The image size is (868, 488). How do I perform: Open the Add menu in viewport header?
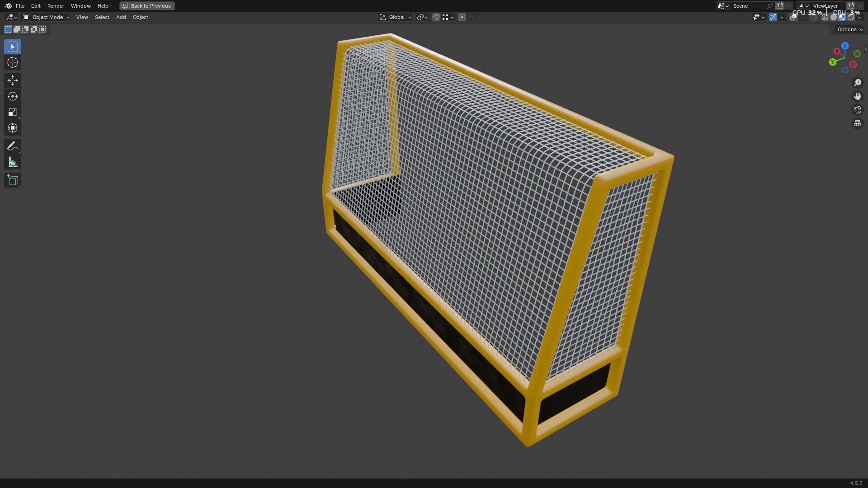coord(121,17)
